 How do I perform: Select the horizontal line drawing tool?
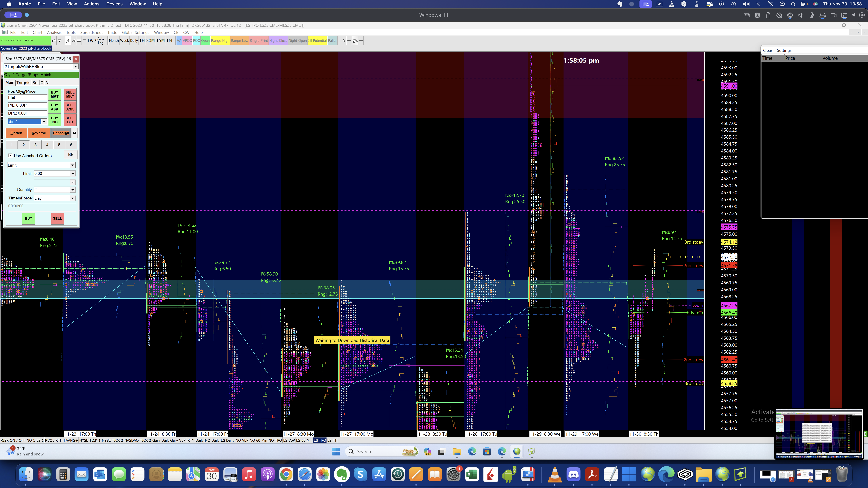pyautogui.click(x=361, y=41)
